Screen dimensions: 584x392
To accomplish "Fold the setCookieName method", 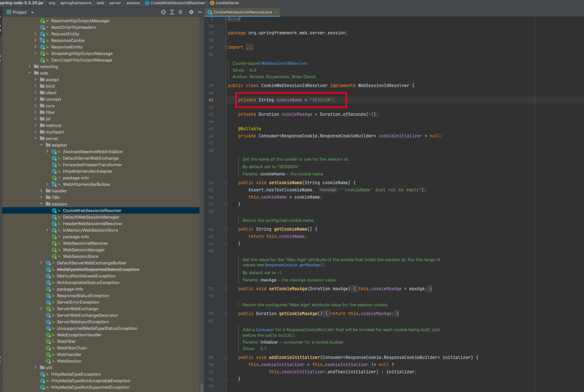I will point(226,183).
